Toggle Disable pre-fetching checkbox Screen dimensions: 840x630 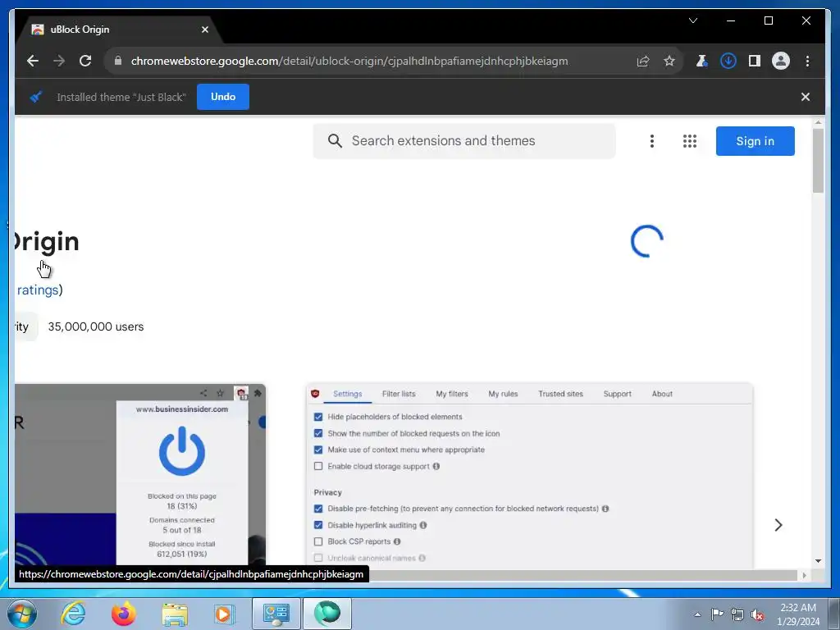(318, 509)
